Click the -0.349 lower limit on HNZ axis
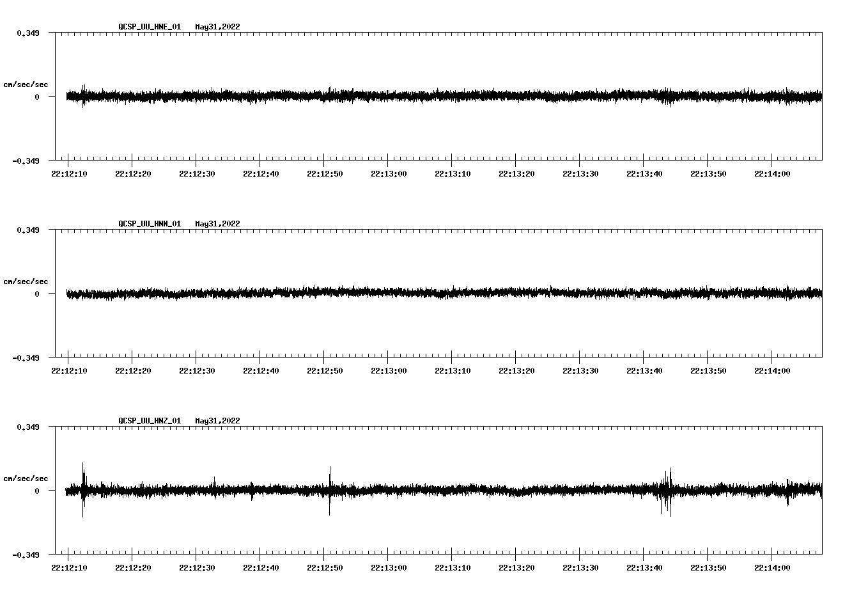 click(x=26, y=555)
